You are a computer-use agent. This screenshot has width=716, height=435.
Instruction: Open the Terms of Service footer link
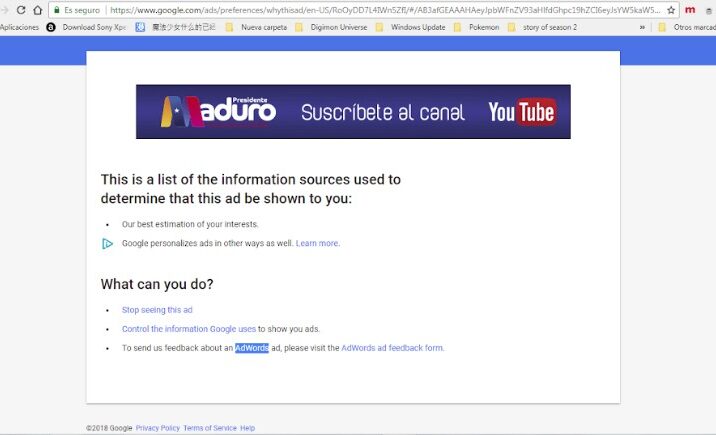pyautogui.click(x=210, y=428)
